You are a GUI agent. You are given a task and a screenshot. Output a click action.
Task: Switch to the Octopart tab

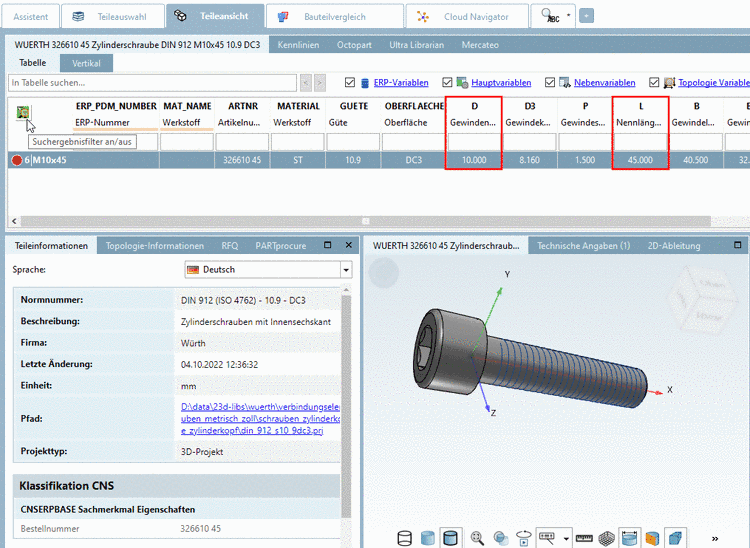pos(354,45)
